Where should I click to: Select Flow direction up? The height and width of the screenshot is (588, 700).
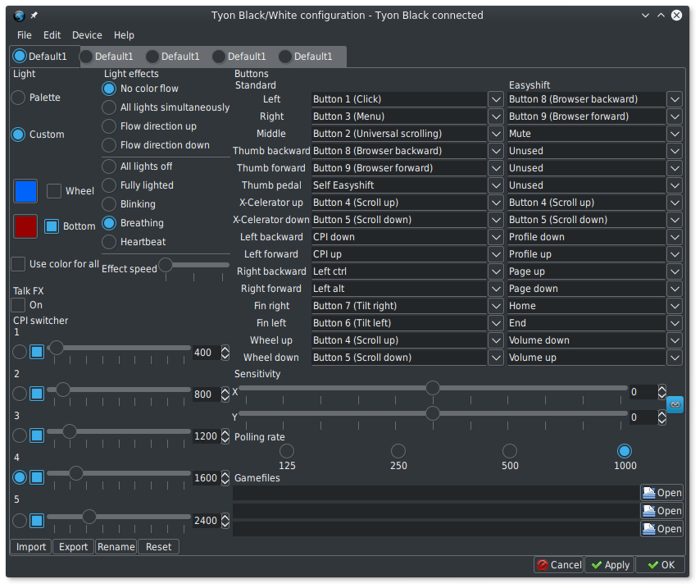[x=149, y=126]
